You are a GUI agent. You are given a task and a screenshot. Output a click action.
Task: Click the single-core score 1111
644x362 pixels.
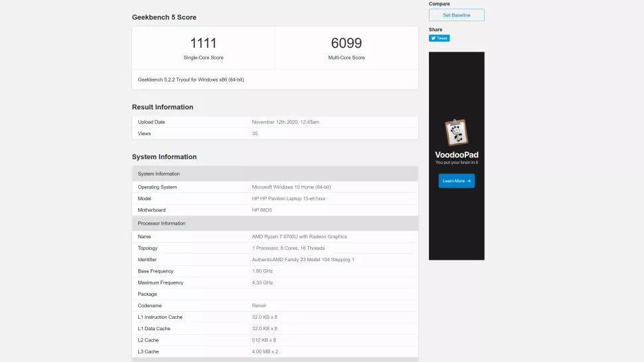pos(203,43)
